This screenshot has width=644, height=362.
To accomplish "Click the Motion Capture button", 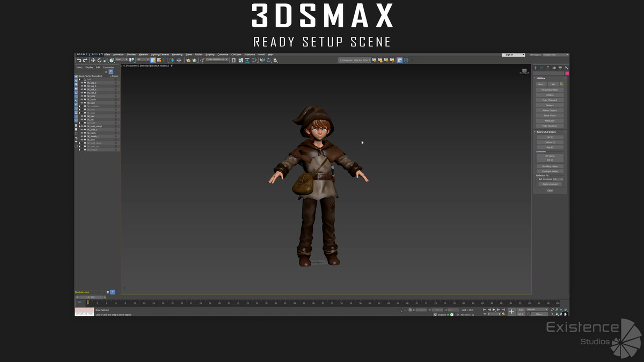I will 550,110.
